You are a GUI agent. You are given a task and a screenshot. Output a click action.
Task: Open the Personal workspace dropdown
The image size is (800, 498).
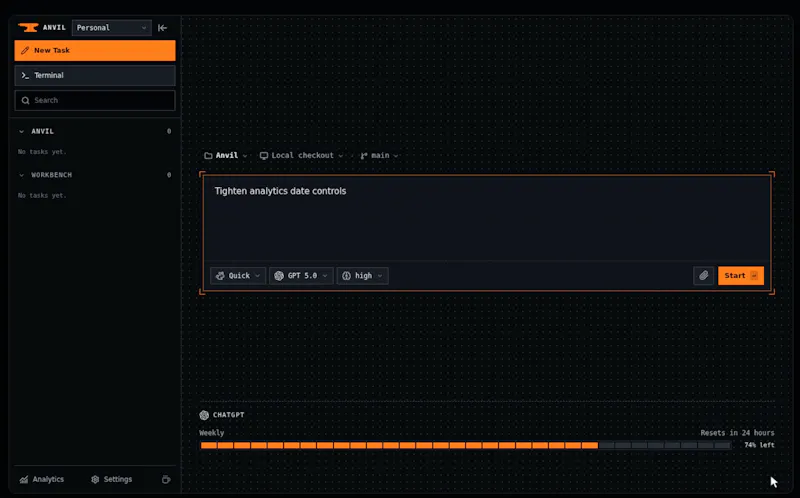pos(111,28)
